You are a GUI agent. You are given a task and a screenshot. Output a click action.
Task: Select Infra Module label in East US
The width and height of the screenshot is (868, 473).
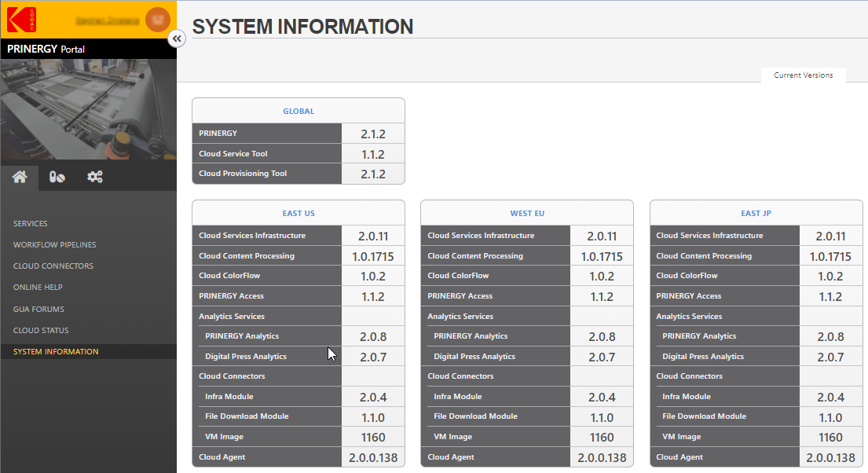[229, 397]
